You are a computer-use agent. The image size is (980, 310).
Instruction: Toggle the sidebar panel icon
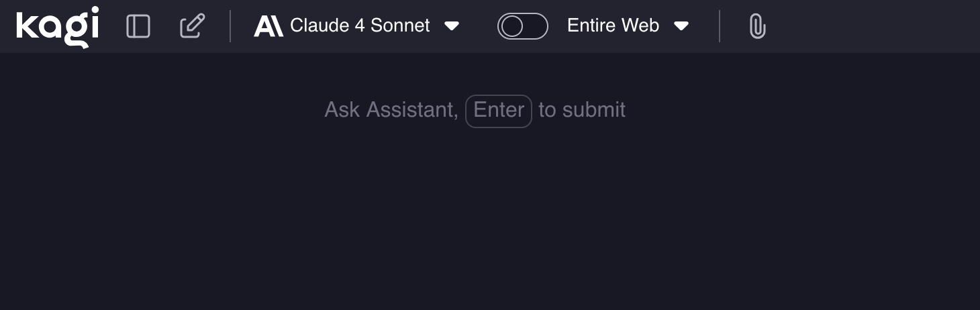138,26
